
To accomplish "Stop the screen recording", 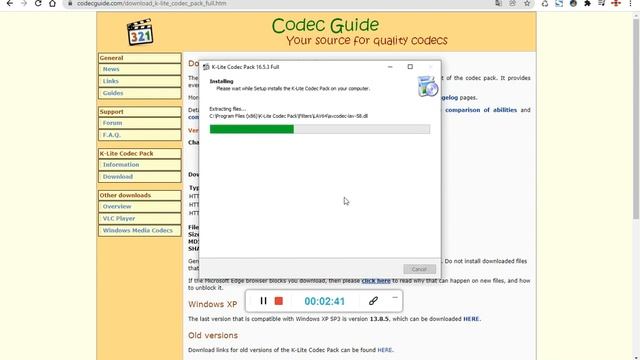I will coord(279,301).
